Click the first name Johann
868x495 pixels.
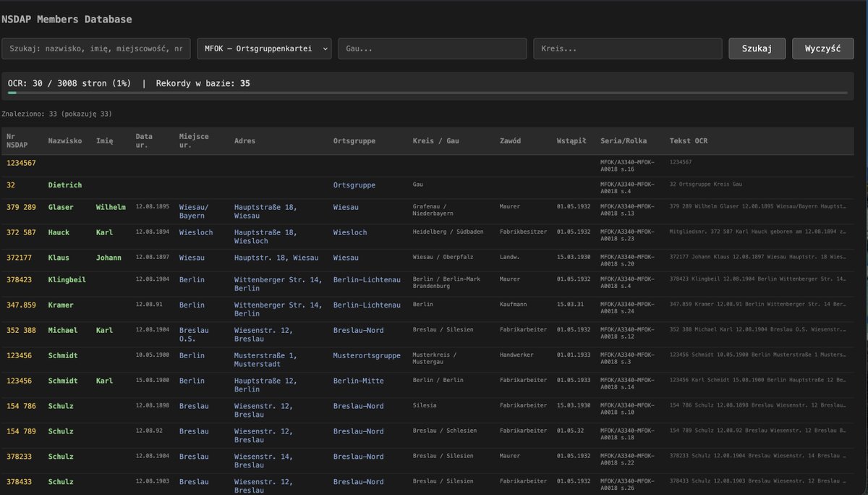tap(109, 258)
